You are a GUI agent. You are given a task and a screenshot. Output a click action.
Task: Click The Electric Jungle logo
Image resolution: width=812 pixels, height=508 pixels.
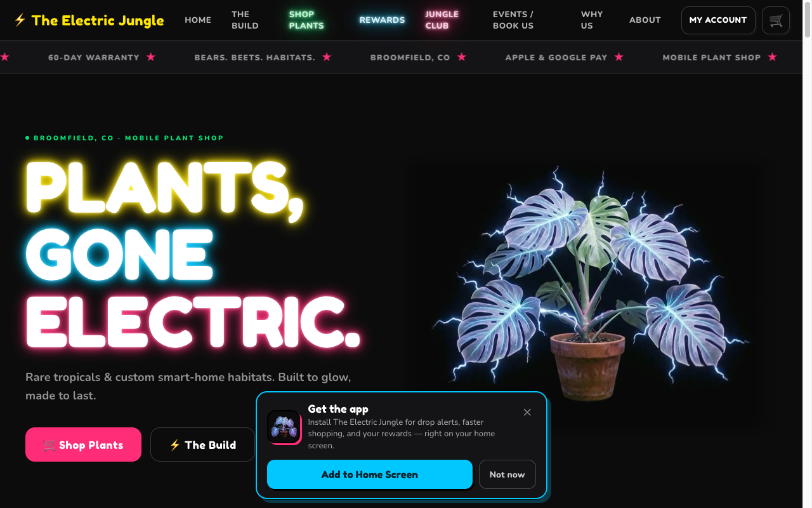[89, 20]
